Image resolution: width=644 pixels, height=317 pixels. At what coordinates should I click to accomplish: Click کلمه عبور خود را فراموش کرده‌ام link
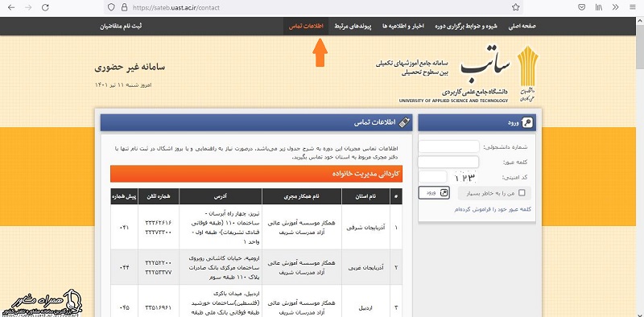tap(493, 209)
